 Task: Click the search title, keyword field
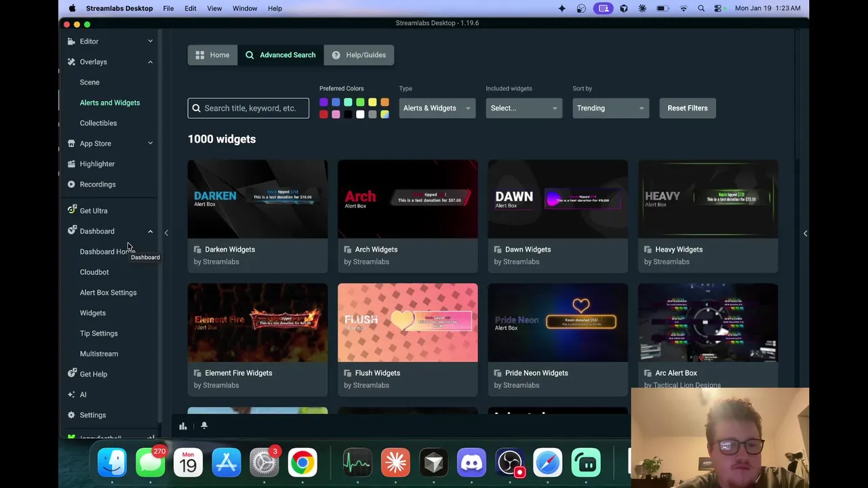pos(248,108)
